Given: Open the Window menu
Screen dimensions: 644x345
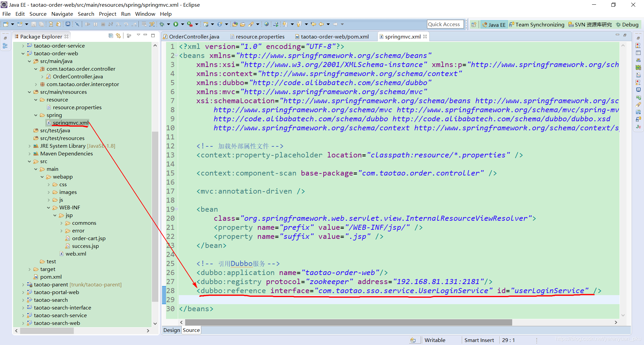Looking at the screenshot, I should tap(145, 14).
